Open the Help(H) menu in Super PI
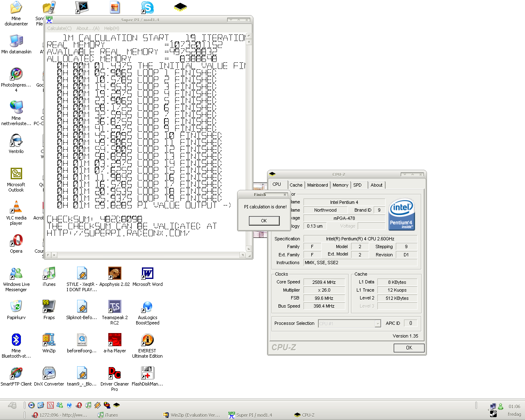This screenshot has height=420, width=525. pos(112,28)
